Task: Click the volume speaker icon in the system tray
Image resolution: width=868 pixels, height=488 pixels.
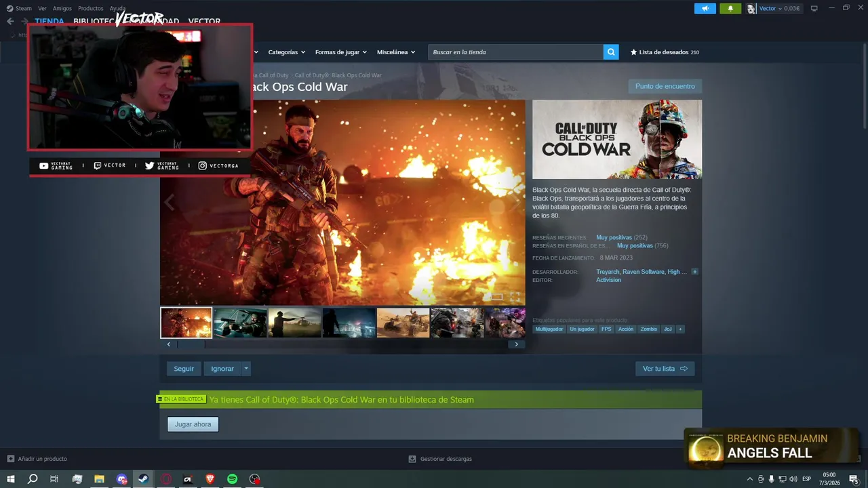Action: coord(793,479)
